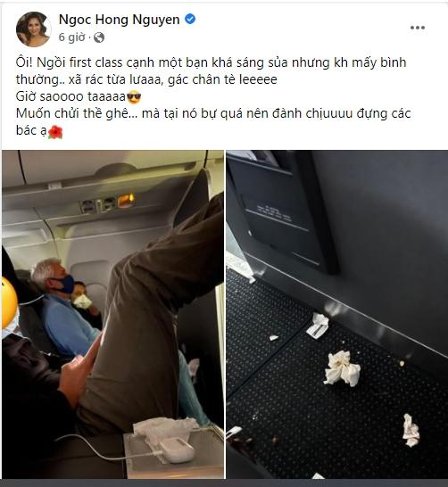This screenshot has width=448, height=487.
Task: Click the line beginning 'Muốn chửi thề ghê'
Action: (213, 113)
